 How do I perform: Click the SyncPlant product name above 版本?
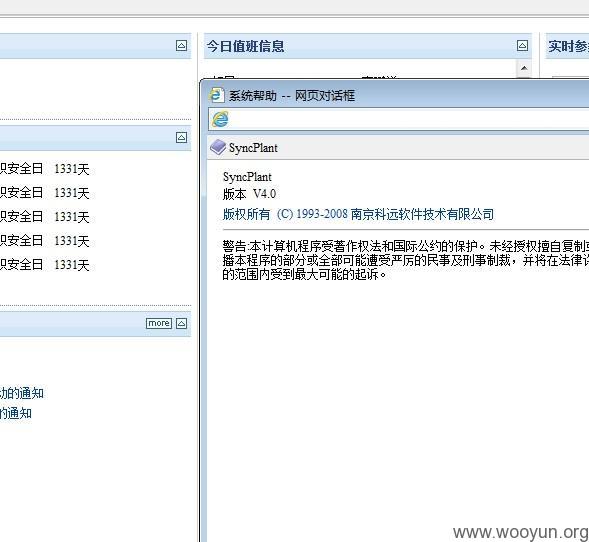[x=247, y=177]
